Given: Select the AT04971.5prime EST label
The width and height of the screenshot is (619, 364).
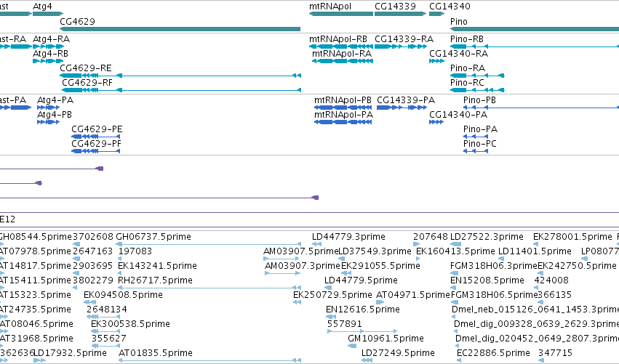Looking at the screenshot, I should click(413, 296).
